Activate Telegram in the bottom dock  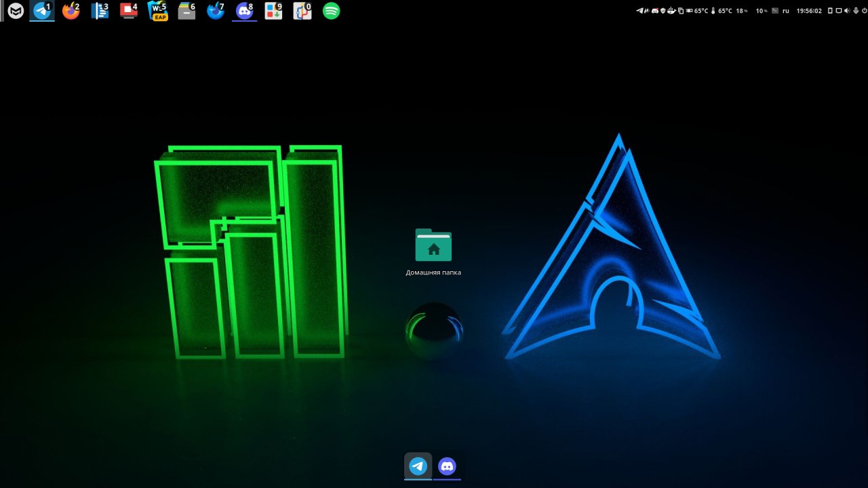click(418, 466)
